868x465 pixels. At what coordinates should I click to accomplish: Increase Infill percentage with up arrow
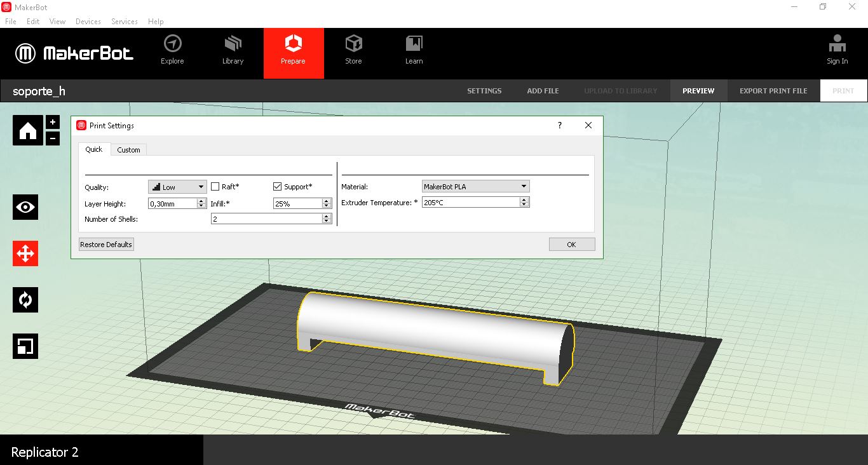click(x=327, y=201)
